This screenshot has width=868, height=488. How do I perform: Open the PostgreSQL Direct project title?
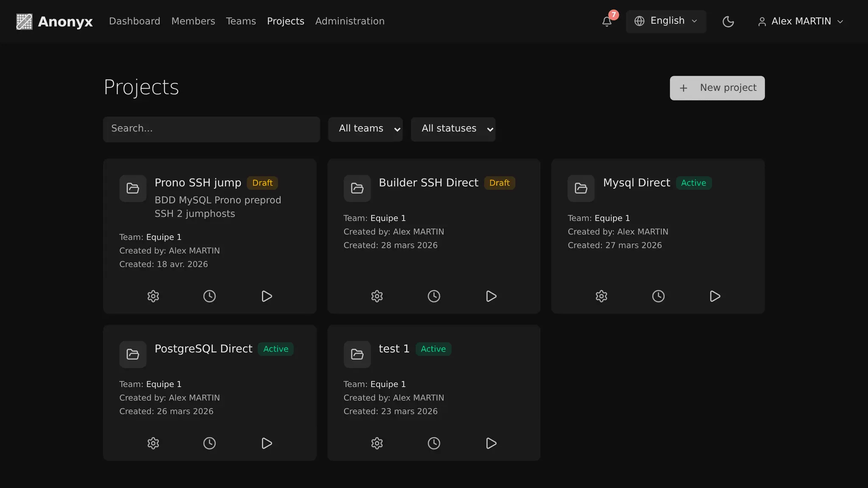[x=203, y=349]
